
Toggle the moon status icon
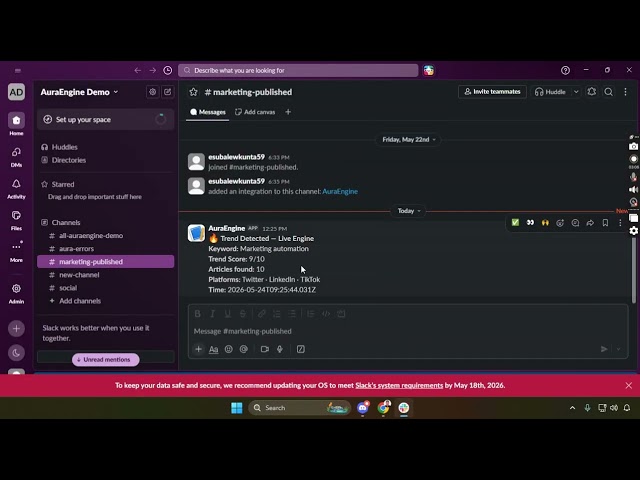pos(16,353)
